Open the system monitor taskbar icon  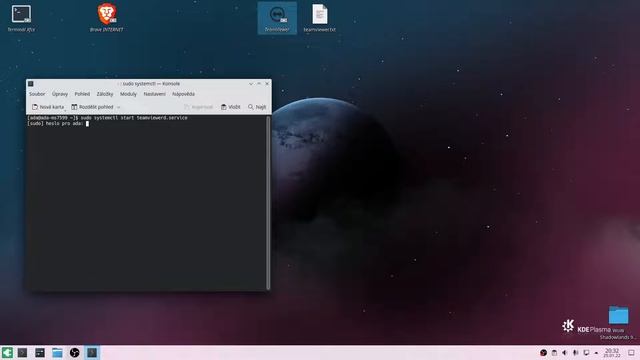click(x=40, y=353)
